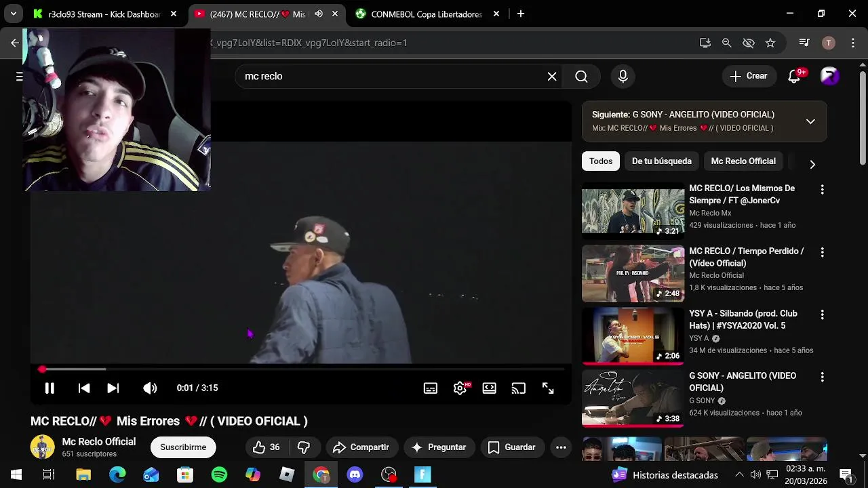Save video with Guardar button

click(512, 447)
